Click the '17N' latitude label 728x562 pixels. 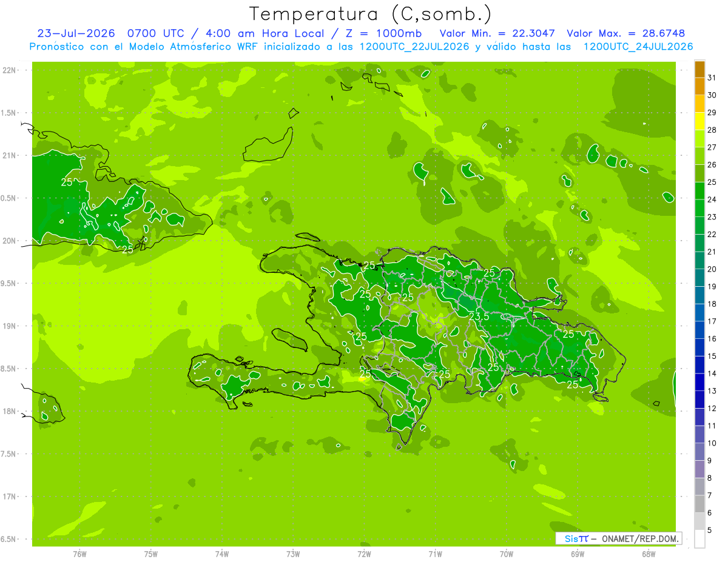pos(8,497)
